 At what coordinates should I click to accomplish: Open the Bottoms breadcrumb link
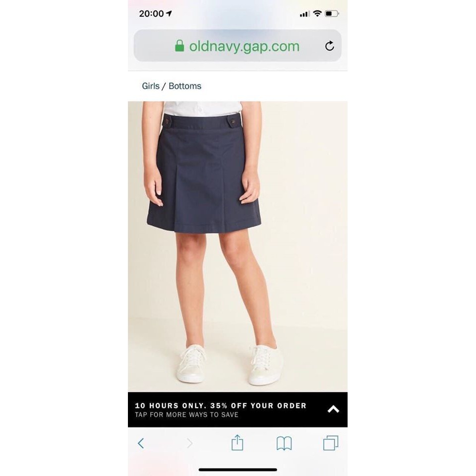(x=185, y=86)
